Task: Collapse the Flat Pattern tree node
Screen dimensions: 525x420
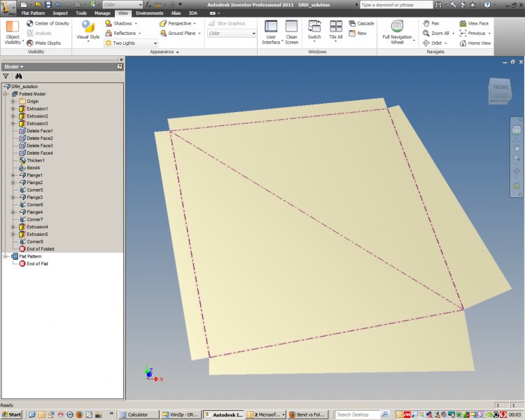Action: [x=6, y=256]
